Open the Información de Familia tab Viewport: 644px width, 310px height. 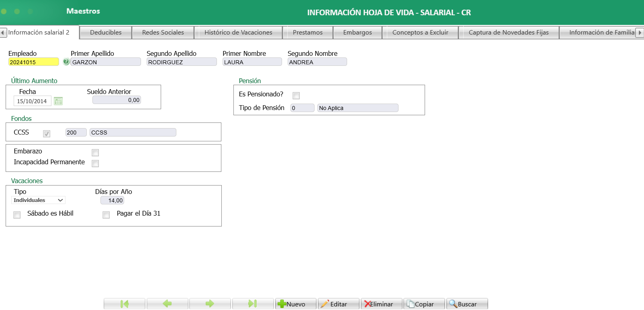click(x=597, y=33)
